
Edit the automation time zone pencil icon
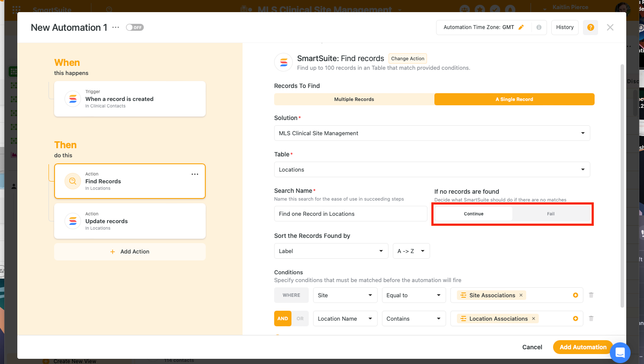point(521,27)
